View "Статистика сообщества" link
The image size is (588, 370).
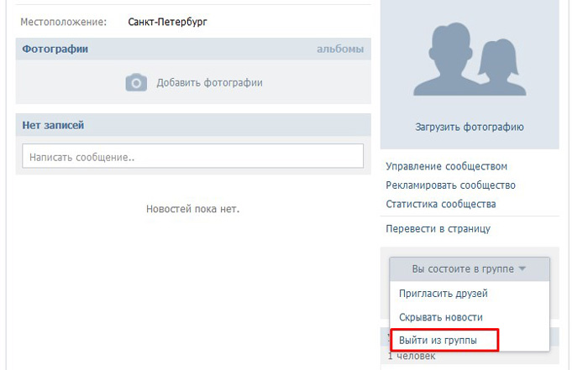point(440,204)
